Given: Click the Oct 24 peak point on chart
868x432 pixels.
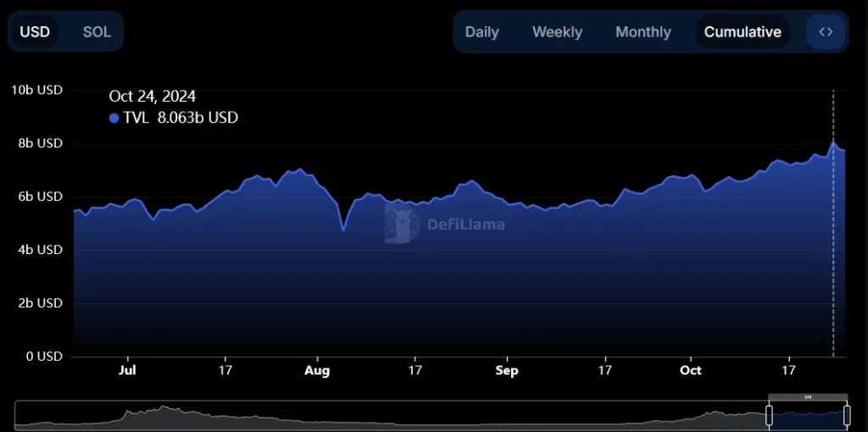Looking at the screenshot, I should (833, 142).
